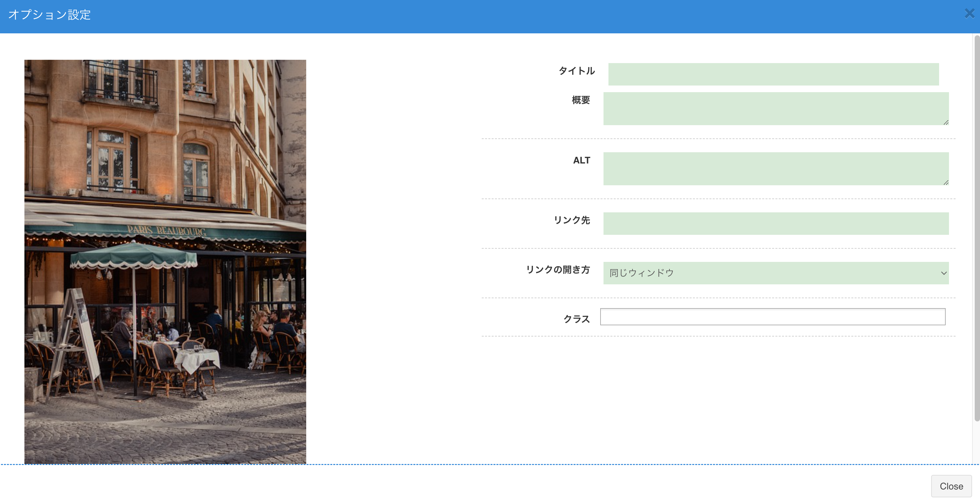The image size is (980, 500).
Task: Click the ALT textarea resize handle
Action: 946,182
